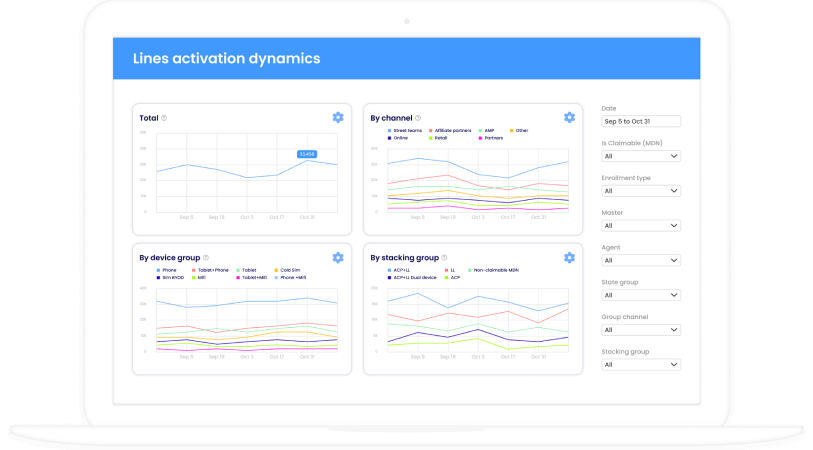This screenshot has height=450, width=813.
Task: Expand the Is Claimable (MDN) dropdown
Action: pyautogui.click(x=641, y=156)
